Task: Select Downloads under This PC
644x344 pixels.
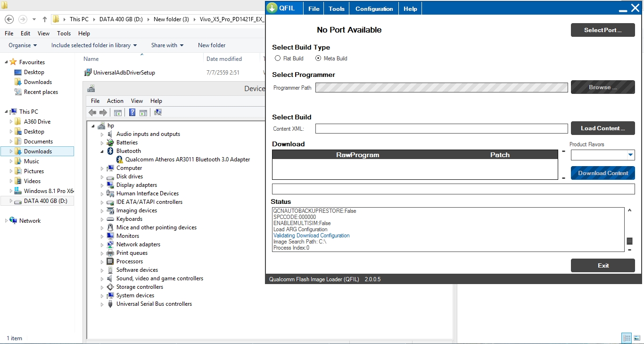Action: pos(38,151)
